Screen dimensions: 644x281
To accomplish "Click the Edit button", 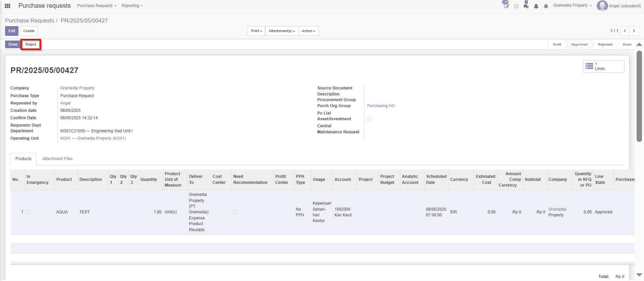I will coord(12,31).
